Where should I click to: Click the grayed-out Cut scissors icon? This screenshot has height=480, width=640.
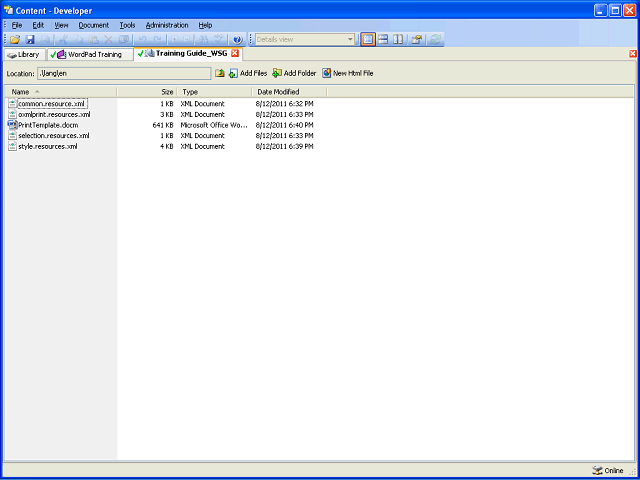click(x=63, y=40)
